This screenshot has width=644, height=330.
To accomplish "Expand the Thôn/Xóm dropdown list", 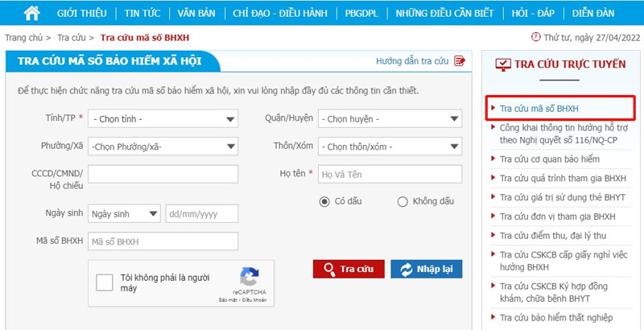I will pos(390,146).
